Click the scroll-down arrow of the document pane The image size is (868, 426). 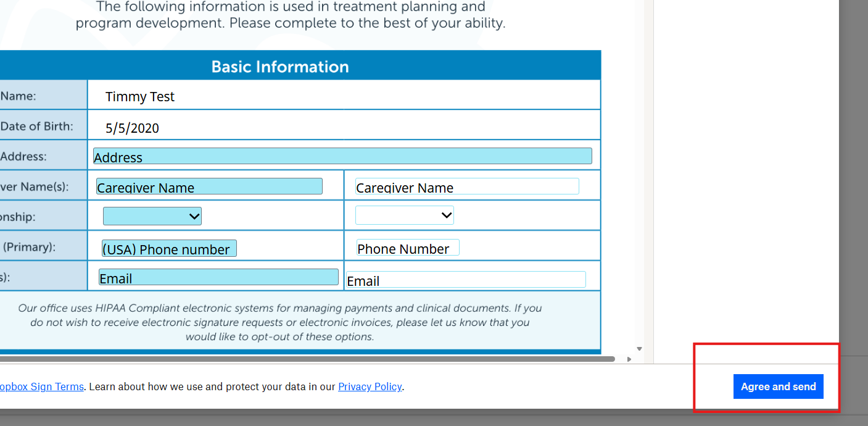640,349
